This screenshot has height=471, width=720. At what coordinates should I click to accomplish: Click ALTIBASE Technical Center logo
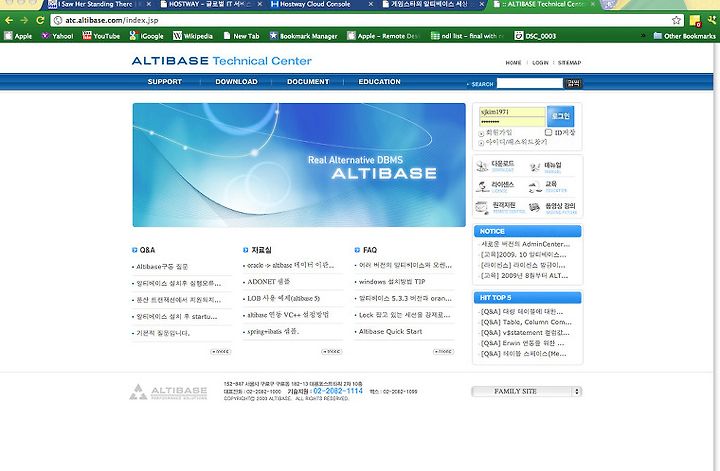coord(221,61)
